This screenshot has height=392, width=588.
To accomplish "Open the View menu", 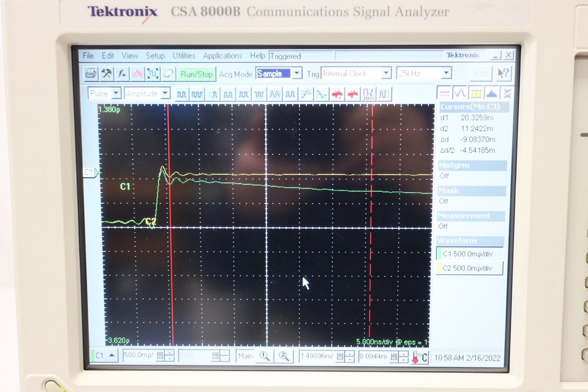I will pos(129,56).
